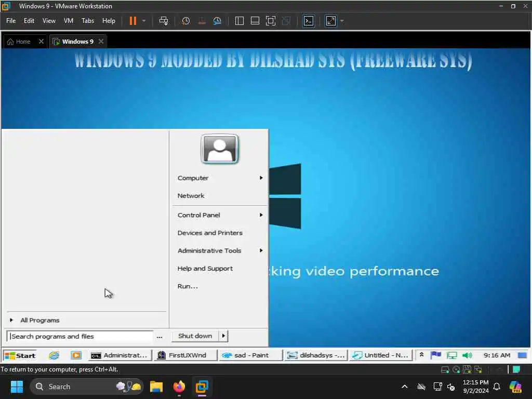Screen dimensions: 532x399
Task: Toggle the thumbnail bar view icon
Action: point(255,21)
